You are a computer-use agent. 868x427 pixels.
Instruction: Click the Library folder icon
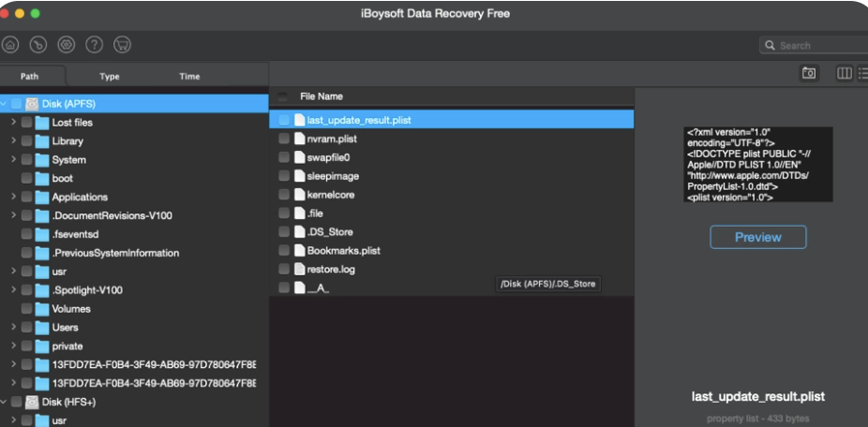(x=42, y=141)
